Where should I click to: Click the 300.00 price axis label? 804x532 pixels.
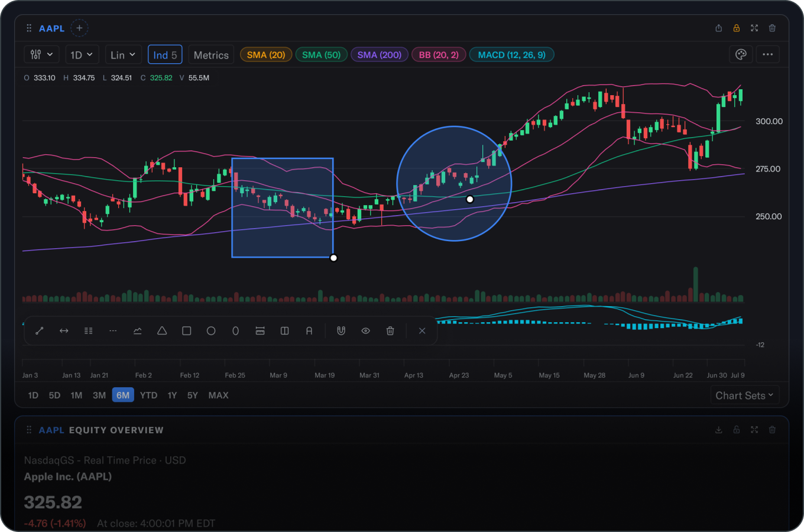[769, 121]
